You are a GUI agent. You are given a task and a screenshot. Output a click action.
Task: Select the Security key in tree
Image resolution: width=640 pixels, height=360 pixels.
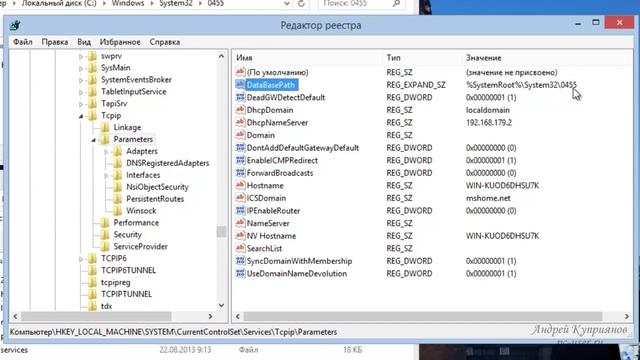click(127, 235)
